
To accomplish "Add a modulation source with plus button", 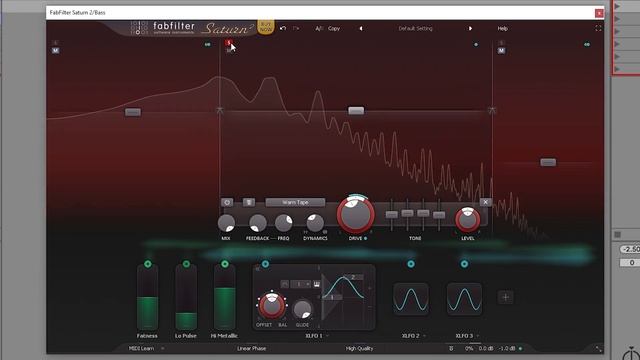I will point(505,297).
